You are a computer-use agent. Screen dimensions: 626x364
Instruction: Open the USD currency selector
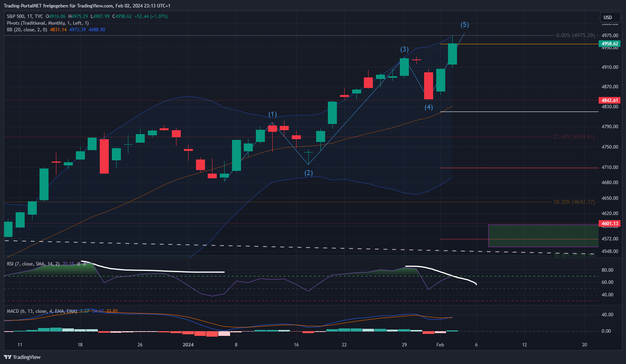coord(610,17)
